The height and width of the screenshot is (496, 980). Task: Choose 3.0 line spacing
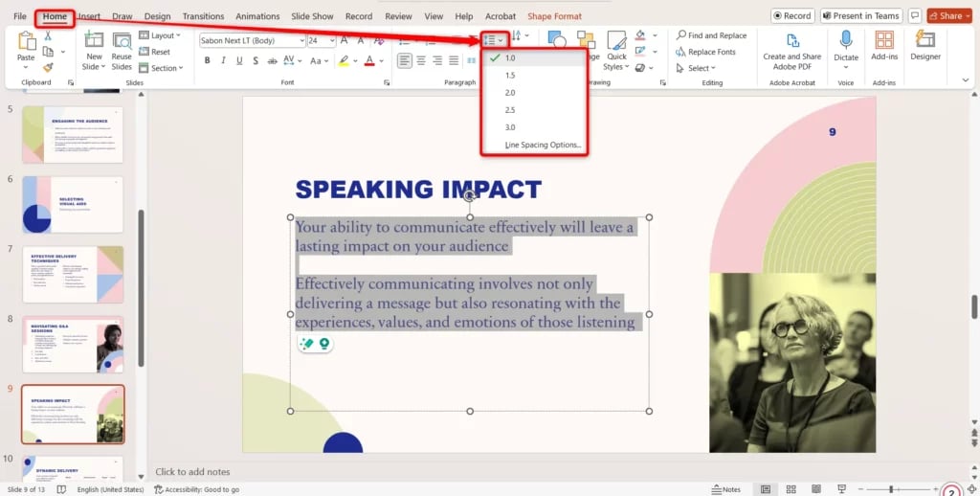(x=534, y=127)
